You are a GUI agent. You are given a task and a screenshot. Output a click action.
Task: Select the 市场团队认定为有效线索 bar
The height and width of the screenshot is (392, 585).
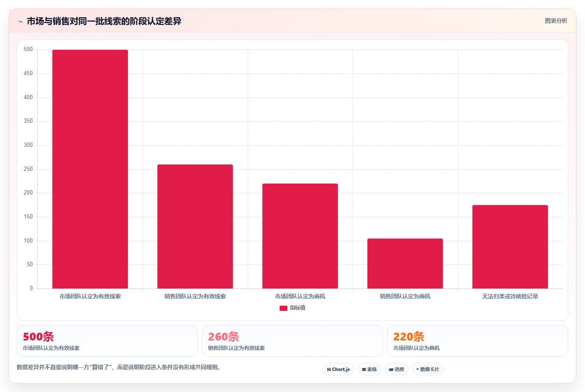tap(90, 169)
